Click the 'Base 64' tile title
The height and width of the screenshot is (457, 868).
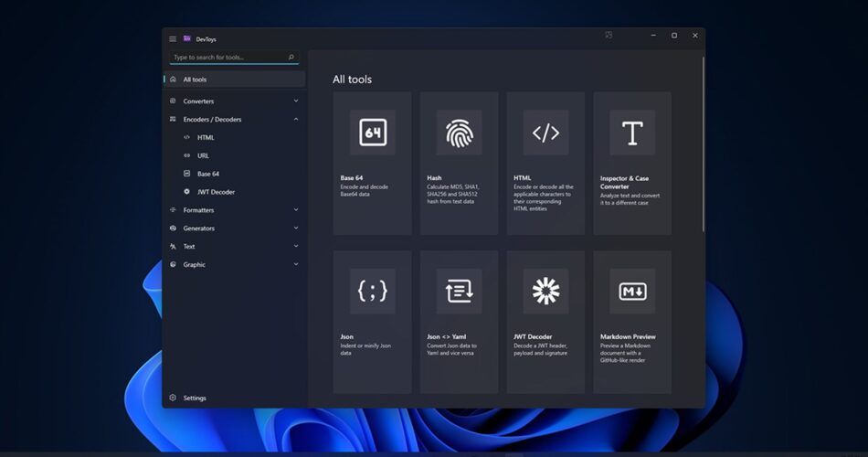[x=352, y=178]
